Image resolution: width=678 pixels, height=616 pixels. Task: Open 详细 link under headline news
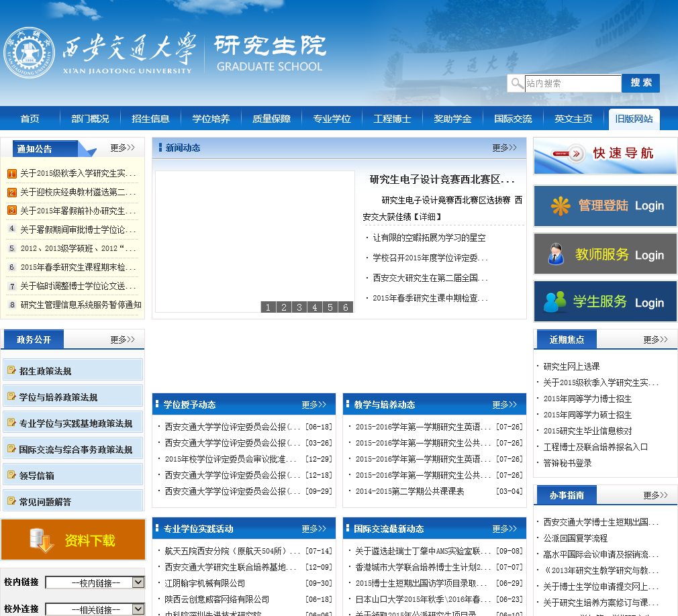pyautogui.click(x=428, y=217)
